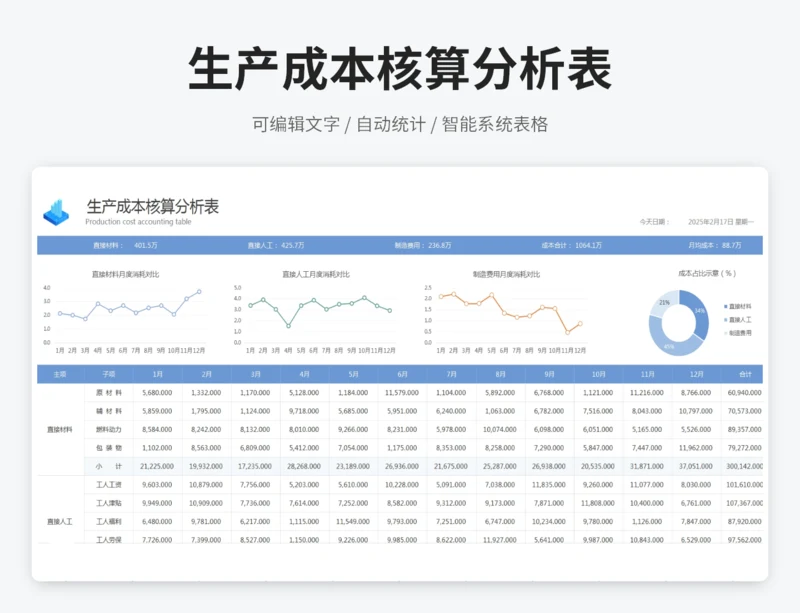Click the 辅材料 row label
The height and width of the screenshot is (613, 800).
click(x=109, y=411)
